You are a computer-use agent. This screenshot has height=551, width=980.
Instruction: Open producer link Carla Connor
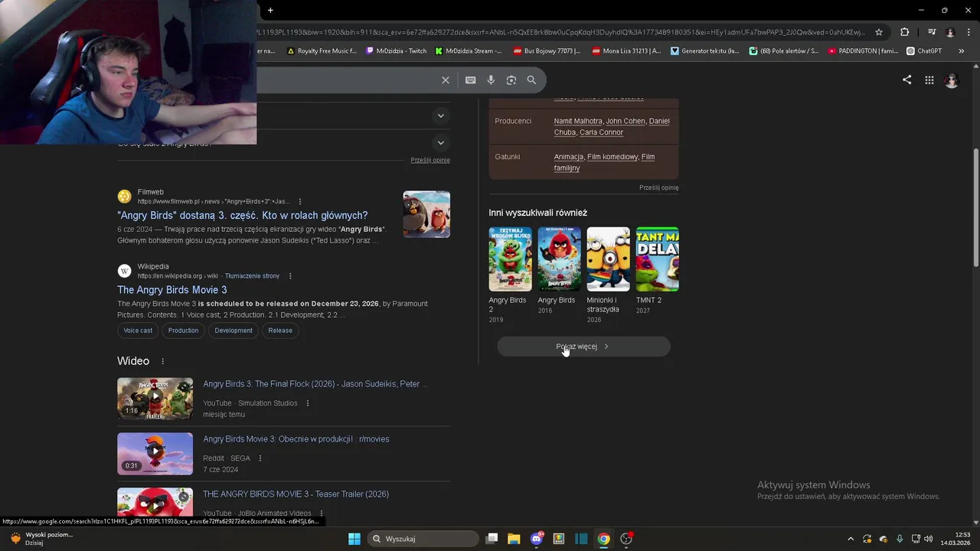[601, 132]
